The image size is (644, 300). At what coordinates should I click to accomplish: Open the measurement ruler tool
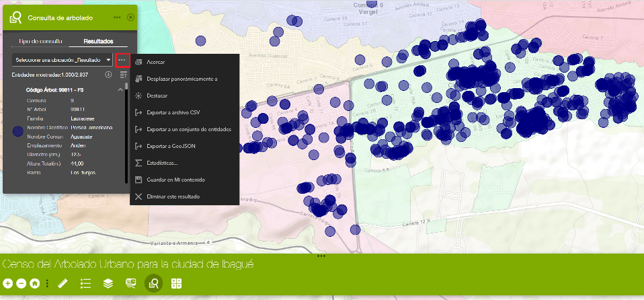(64, 284)
